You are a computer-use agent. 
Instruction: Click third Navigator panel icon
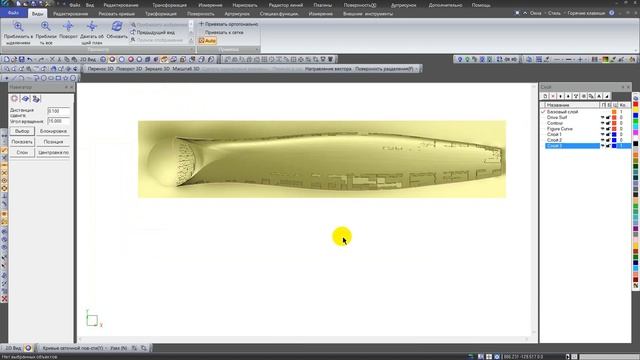point(36,99)
